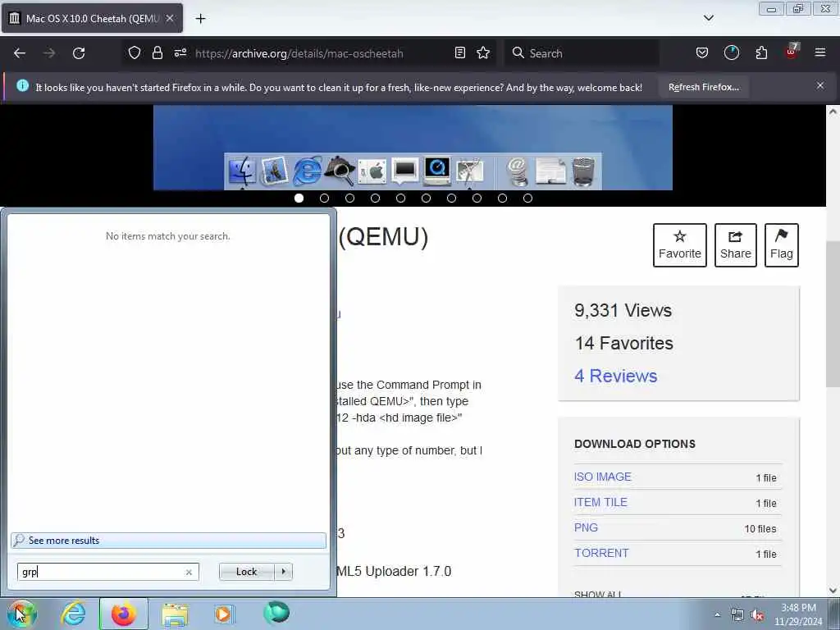Open a new tab with the plus button
Image resolution: width=840 pixels, height=630 pixels.
200,19
